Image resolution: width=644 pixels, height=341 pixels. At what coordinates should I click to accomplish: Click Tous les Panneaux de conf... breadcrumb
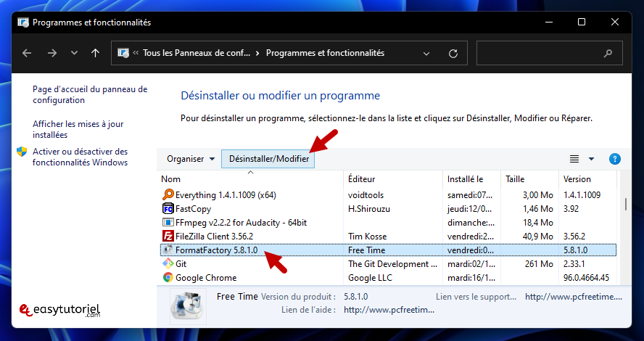197,53
